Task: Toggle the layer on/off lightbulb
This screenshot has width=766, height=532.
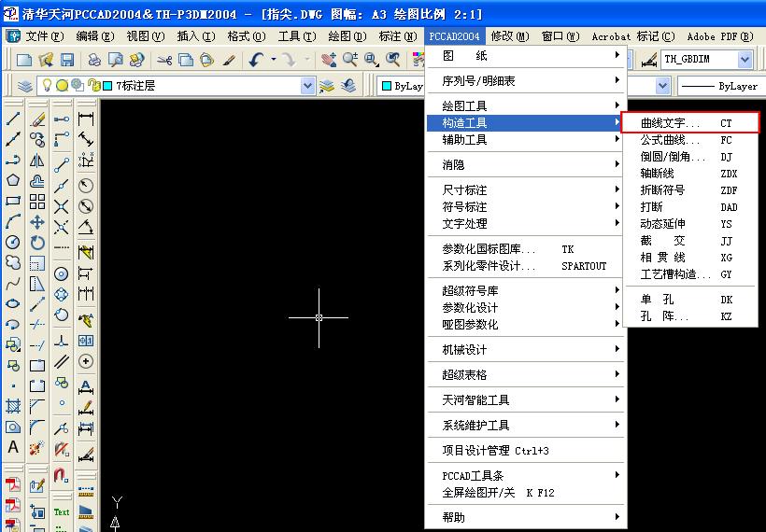Action: (47, 86)
